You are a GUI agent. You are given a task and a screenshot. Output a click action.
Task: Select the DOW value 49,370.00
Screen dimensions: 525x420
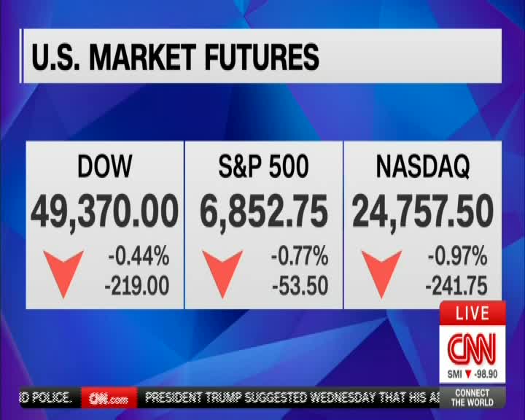coord(105,211)
